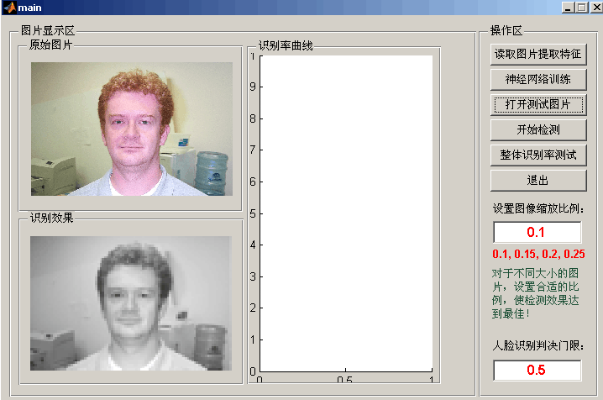Click the 图片显示区 panel title

point(48,31)
